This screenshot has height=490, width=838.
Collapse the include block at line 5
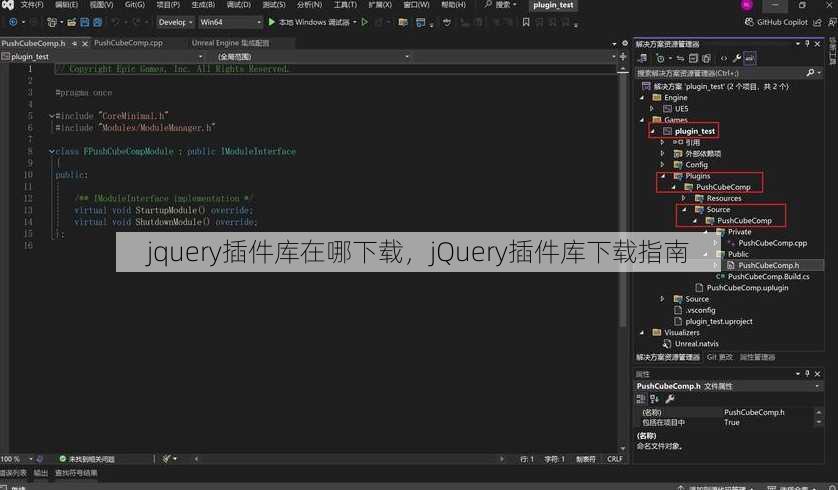[x=52, y=115]
